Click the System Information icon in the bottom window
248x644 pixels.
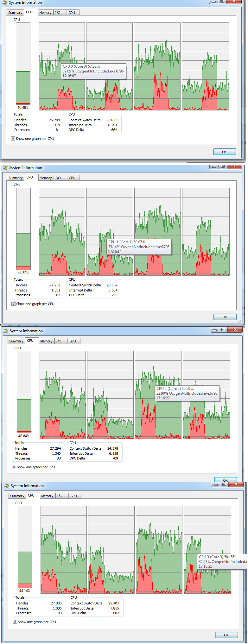pos(7,486)
